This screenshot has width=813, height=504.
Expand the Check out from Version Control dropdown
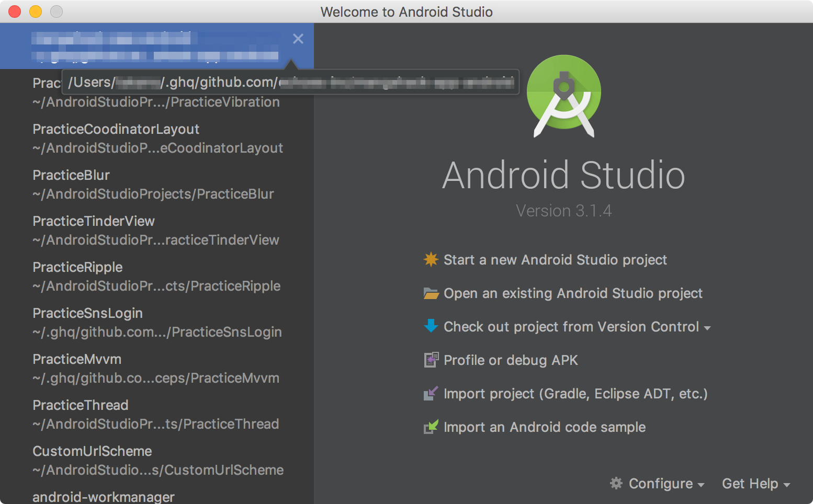[708, 328]
